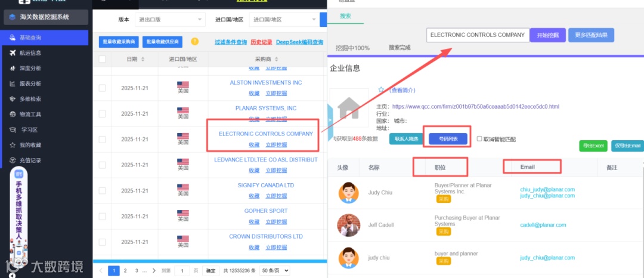Go to page 2 in pagination
The width and height of the screenshot is (644, 278).
[x=125, y=271]
